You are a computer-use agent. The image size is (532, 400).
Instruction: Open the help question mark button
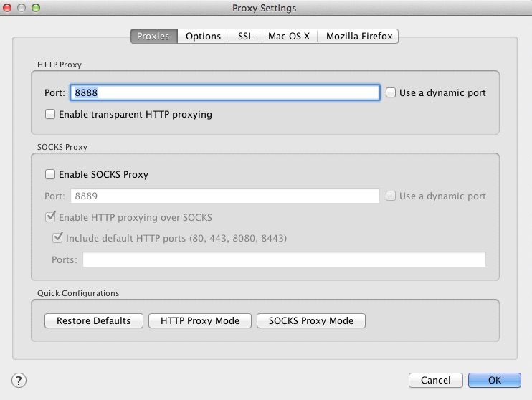pos(19,380)
